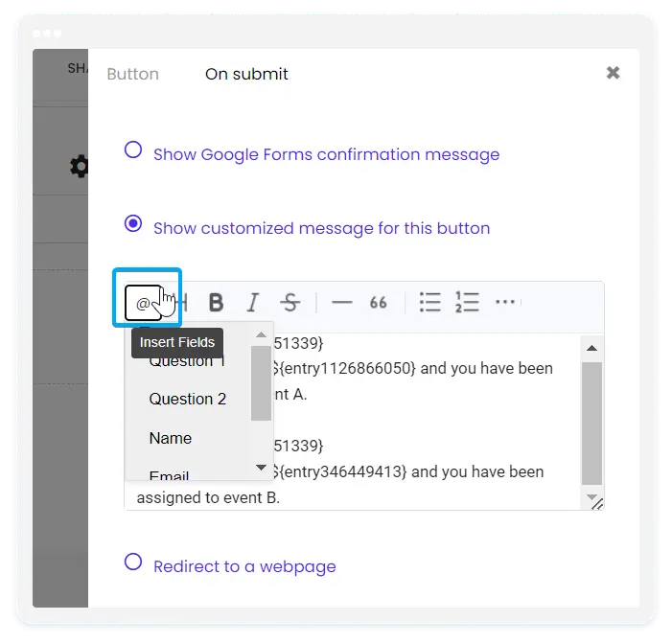
Task: Click the '{entry346449413}' text in editor
Action: tap(343, 471)
